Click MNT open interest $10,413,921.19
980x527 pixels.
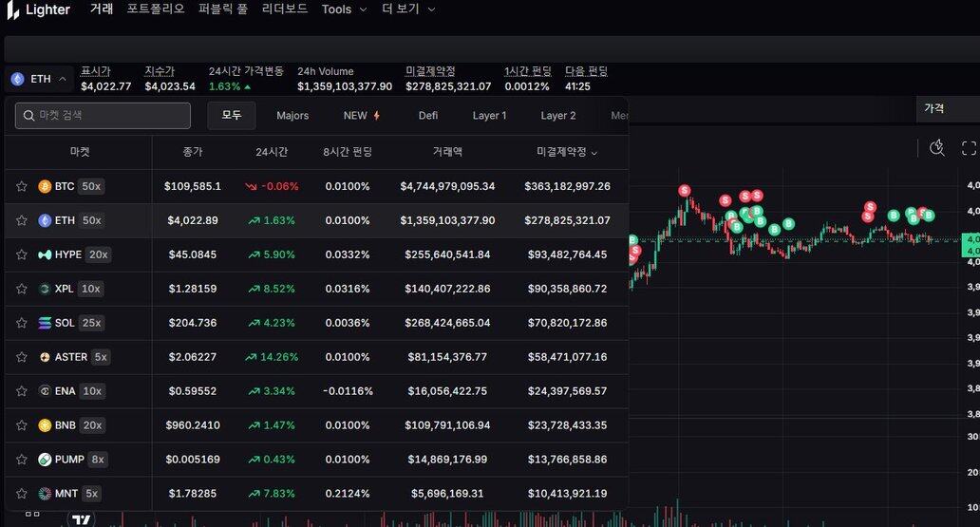click(567, 493)
